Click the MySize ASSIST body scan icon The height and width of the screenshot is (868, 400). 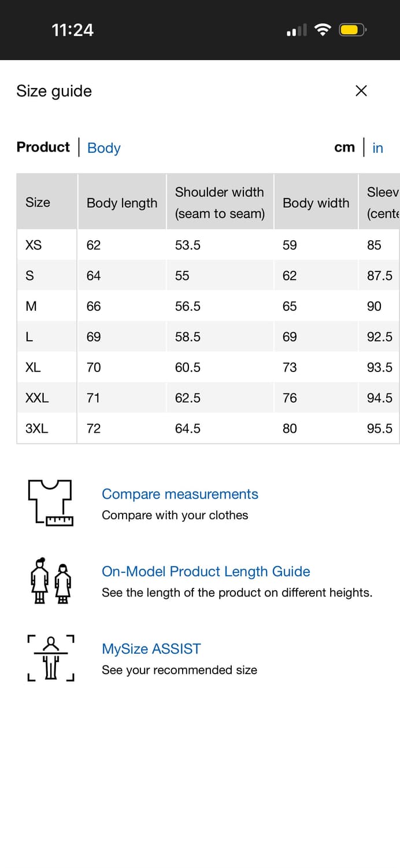(50, 658)
